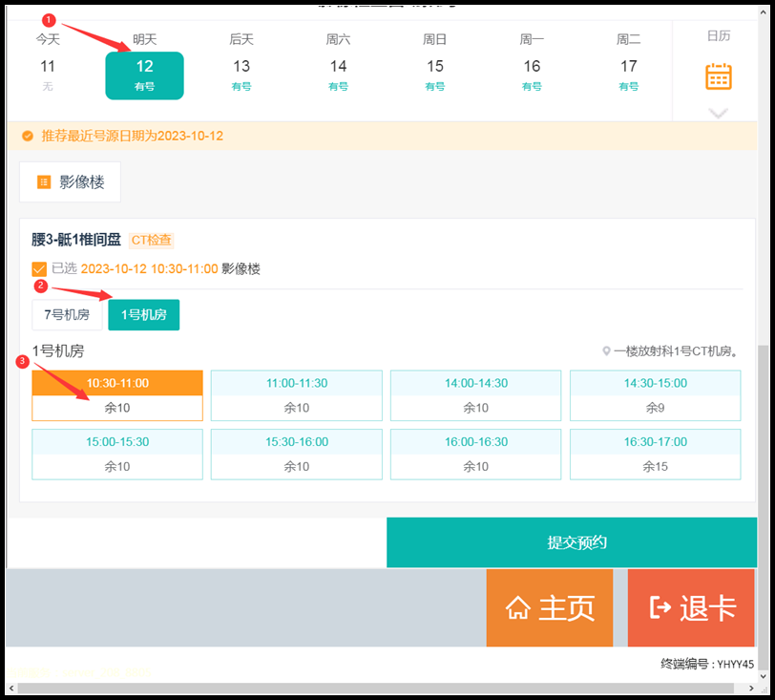
Task: Switch to the 7号机房 machine room
Action: point(67,314)
